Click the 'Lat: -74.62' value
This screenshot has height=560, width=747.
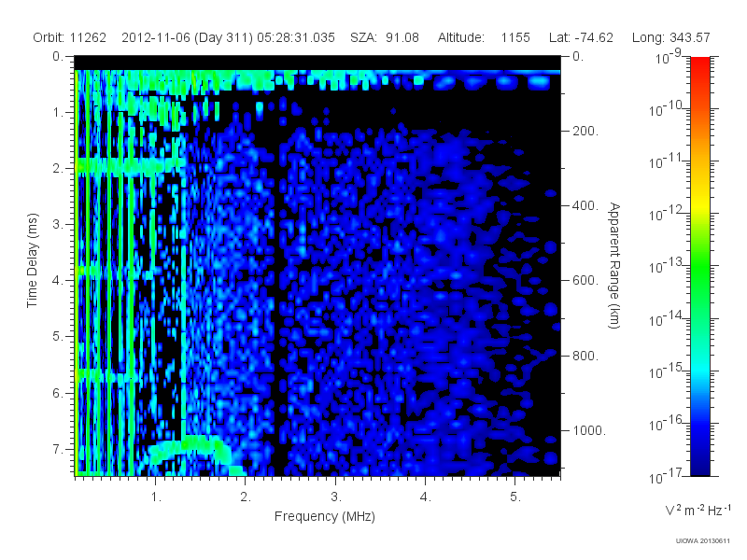coord(581,37)
